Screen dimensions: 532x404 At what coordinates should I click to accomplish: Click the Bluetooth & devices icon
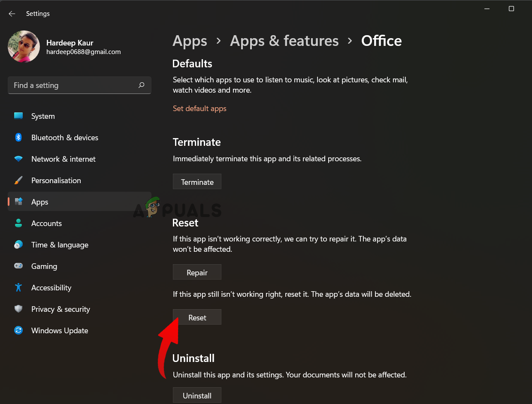18,138
